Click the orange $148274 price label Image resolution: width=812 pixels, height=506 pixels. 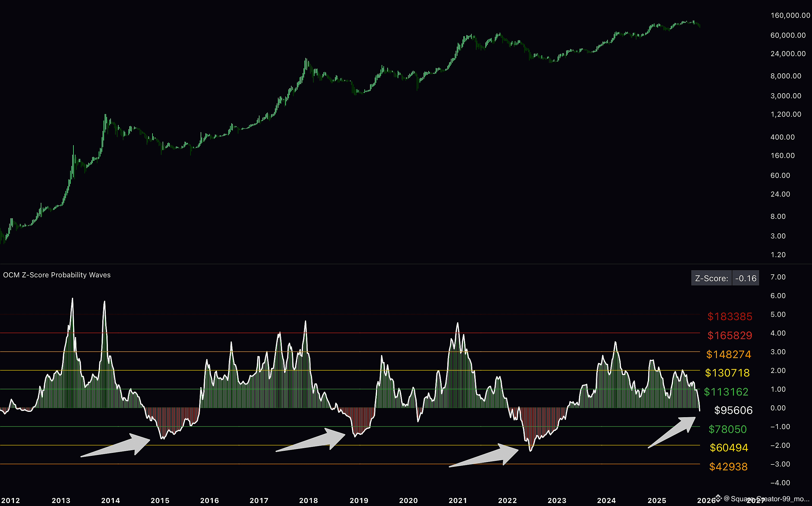pos(728,354)
